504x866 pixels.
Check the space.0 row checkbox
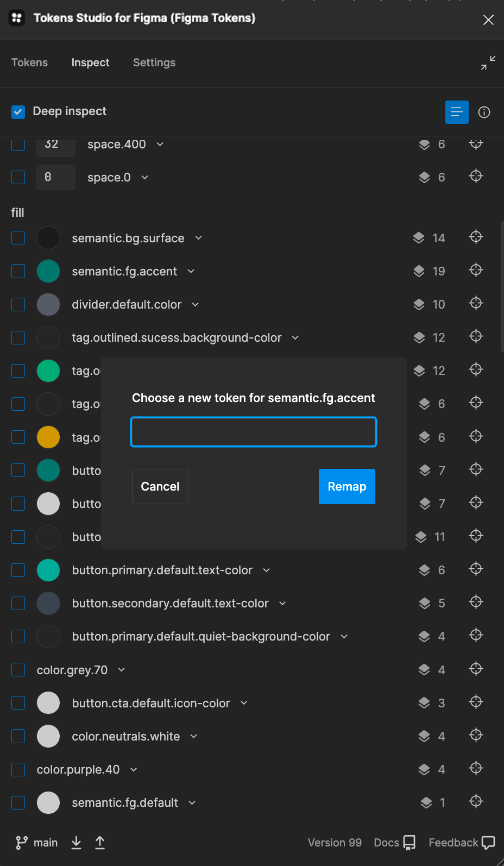(18, 178)
